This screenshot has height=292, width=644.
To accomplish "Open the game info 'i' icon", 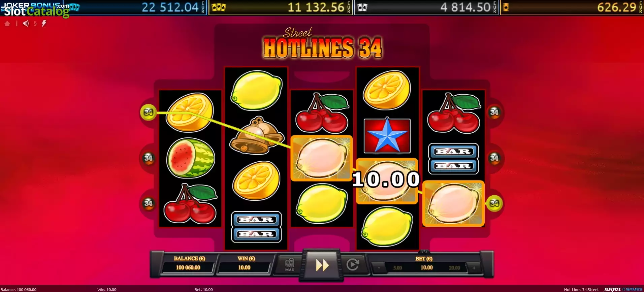I will pyautogui.click(x=17, y=24).
